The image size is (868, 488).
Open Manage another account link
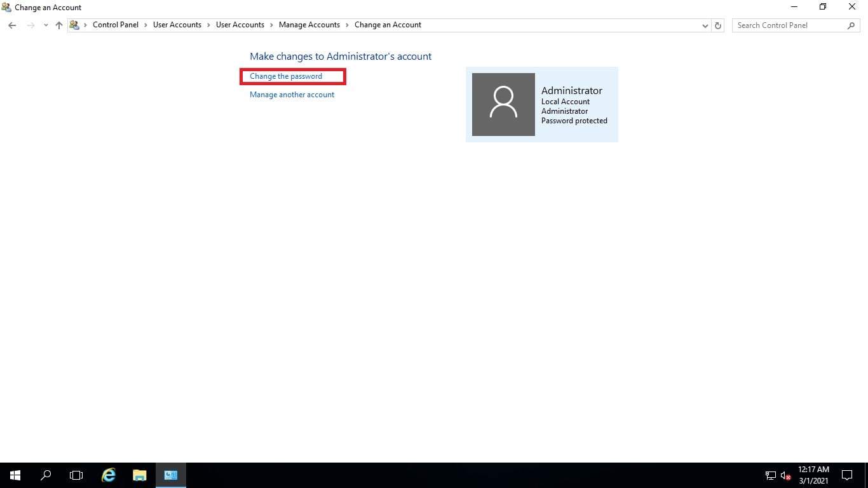[292, 95]
